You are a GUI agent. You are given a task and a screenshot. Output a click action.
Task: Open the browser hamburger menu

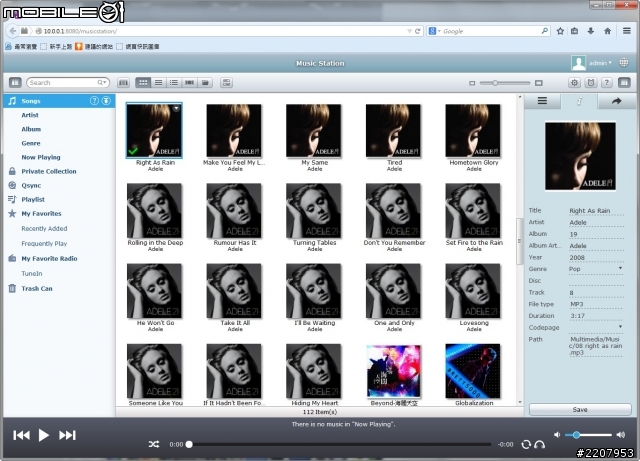click(627, 31)
